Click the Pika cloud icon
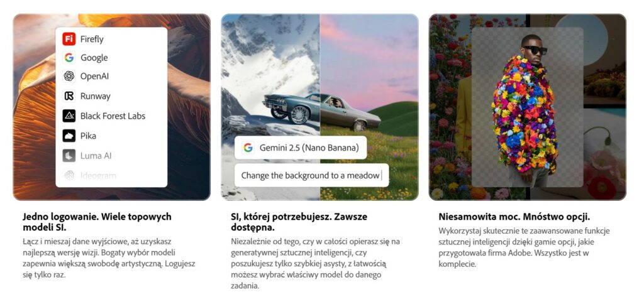Screen dimensions: 644x297 coord(69,136)
